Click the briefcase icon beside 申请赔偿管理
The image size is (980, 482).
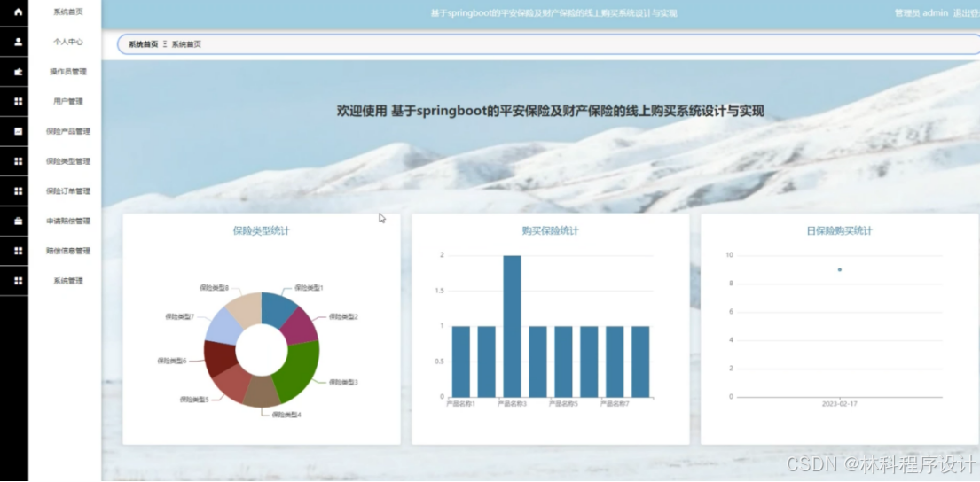pos(18,221)
